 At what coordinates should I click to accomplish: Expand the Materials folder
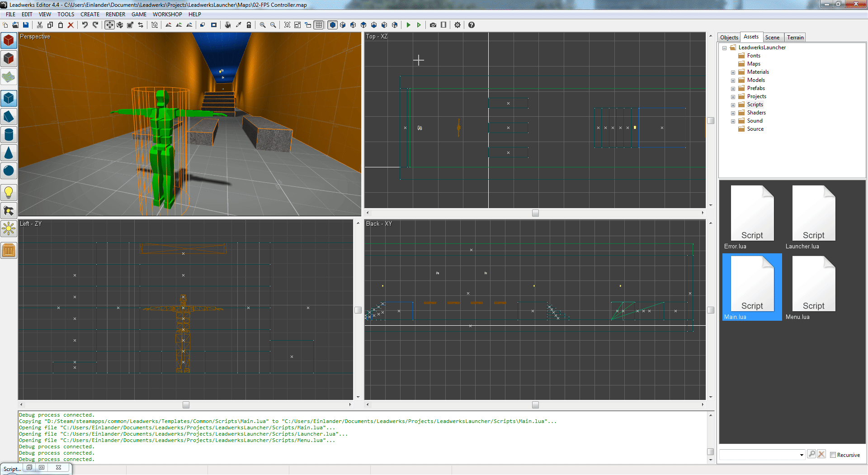click(733, 72)
